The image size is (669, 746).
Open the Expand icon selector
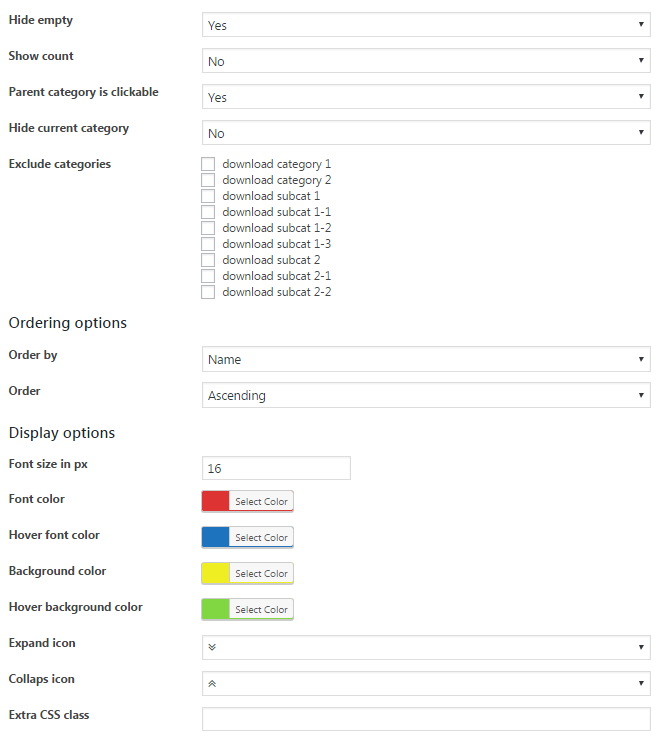tap(426, 647)
